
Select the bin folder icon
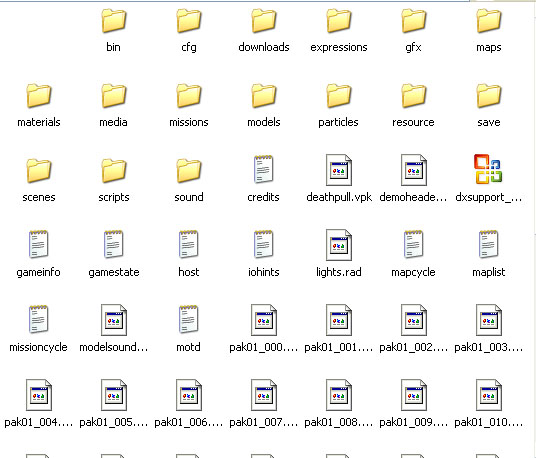click(114, 21)
